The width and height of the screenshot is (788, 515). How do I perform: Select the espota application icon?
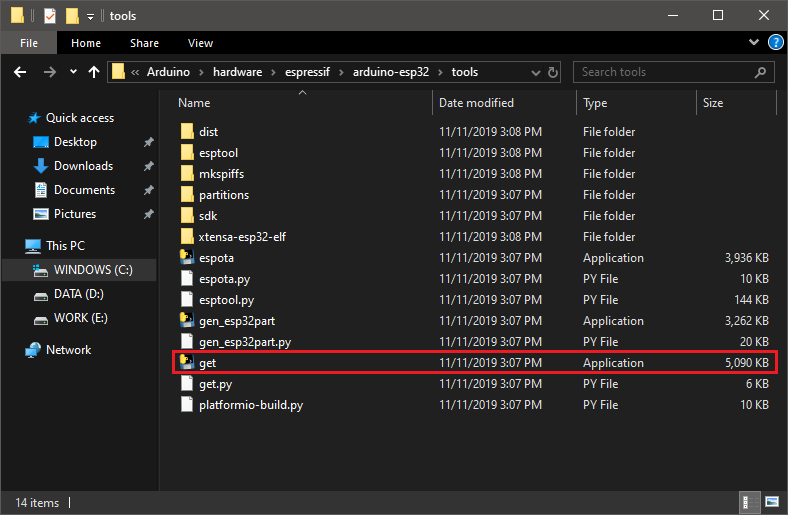point(187,258)
